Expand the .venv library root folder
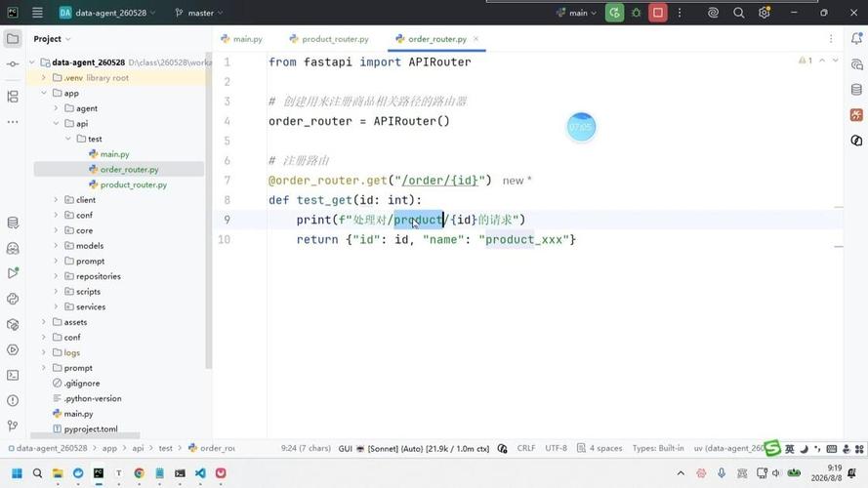 point(44,78)
